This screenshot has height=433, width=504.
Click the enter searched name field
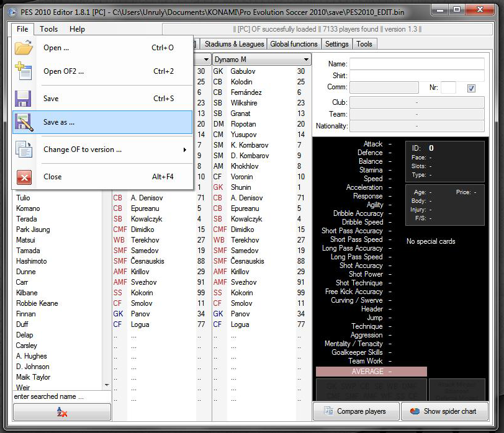pyautogui.click(x=61, y=396)
